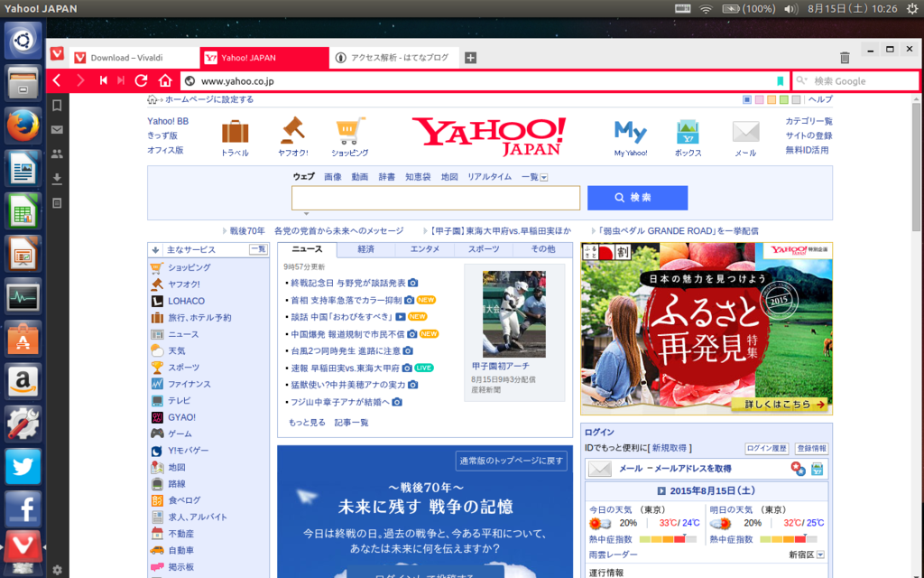The height and width of the screenshot is (578, 924).
Task: Open a new tab with plus button
Action: click(x=470, y=58)
